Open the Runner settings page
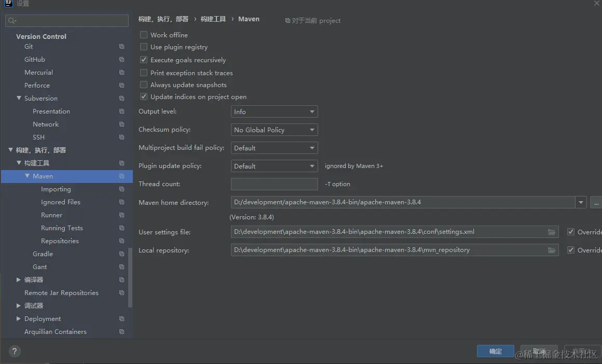Viewport: 602px width, 364px height. pos(51,215)
